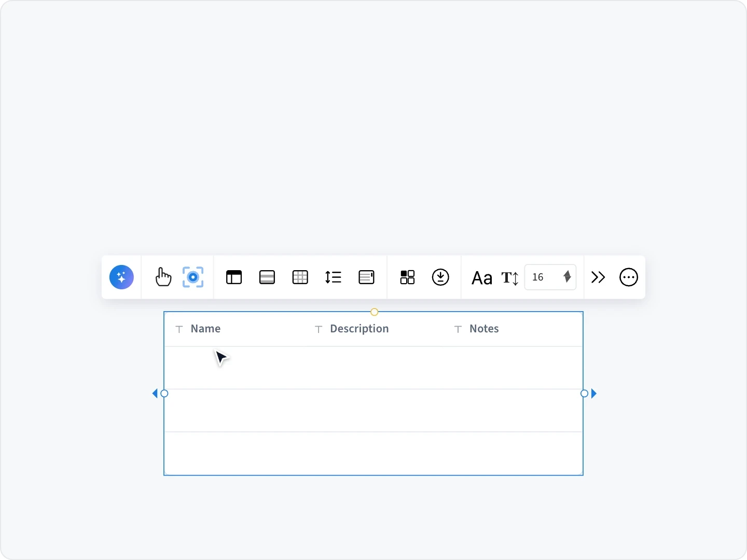Click the blue left arrow beside table
This screenshot has height=560, width=747.
155,394
